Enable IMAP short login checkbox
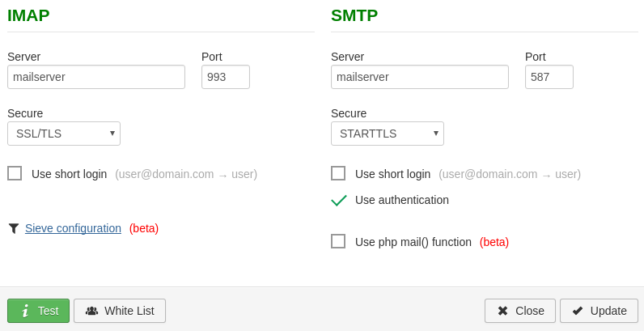 click(15, 173)
